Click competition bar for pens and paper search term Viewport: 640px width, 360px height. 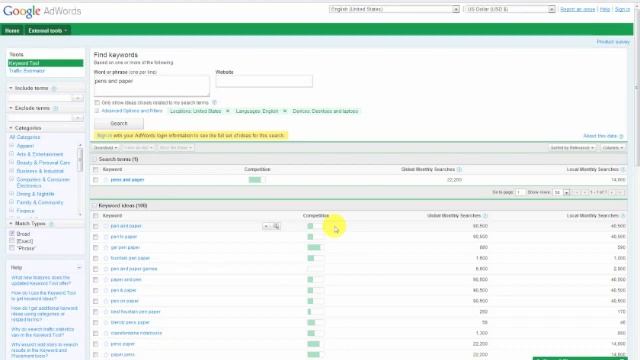(x=257, y=180)
